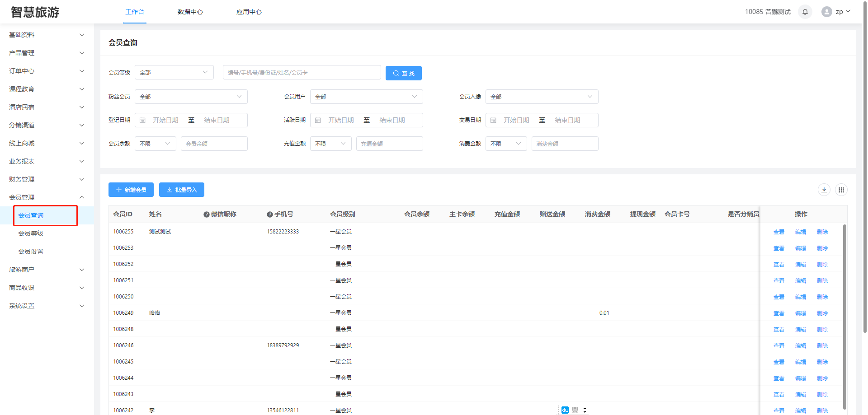This screenshot has height=415, width=868.
Task: Click the 新增会员 button
Action: 131,190
